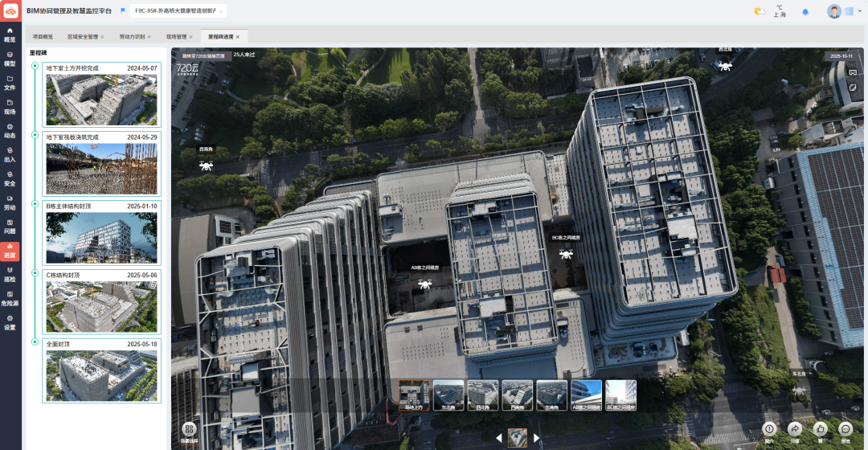
Task: Click the 西南角 drone hotspot icon
Action: coord(206,166)
